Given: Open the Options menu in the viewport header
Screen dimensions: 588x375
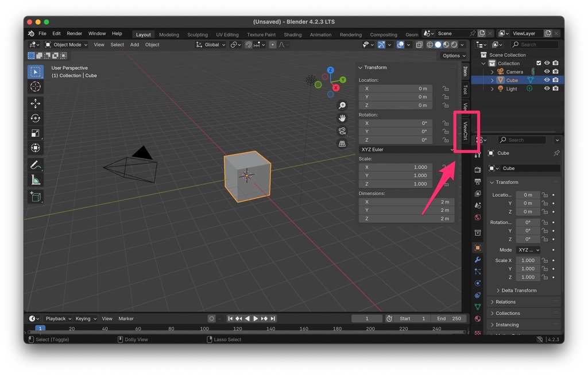Looking at the screenshot, I should coord(453,55).
